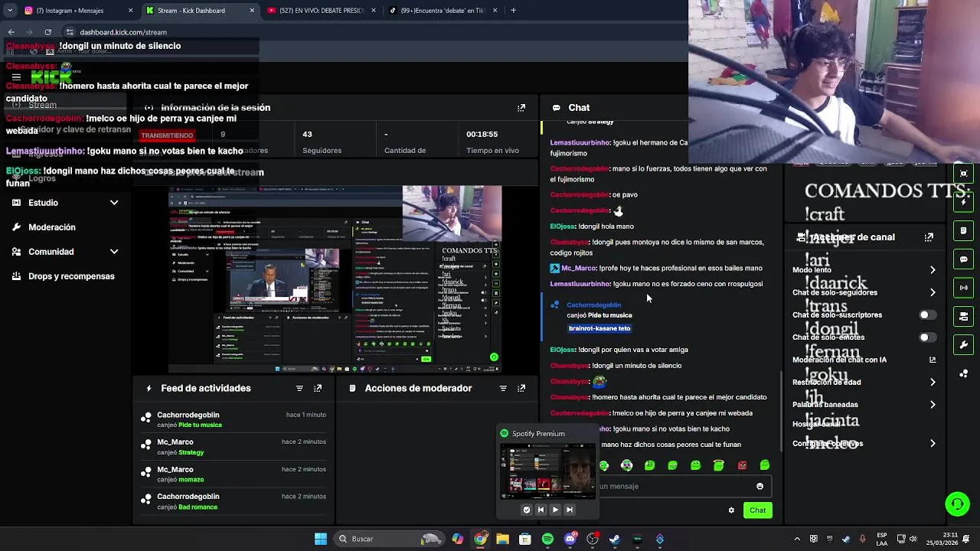Pick the last green emote in the emote row
The image size is (980, 551).
coord(764,465)
